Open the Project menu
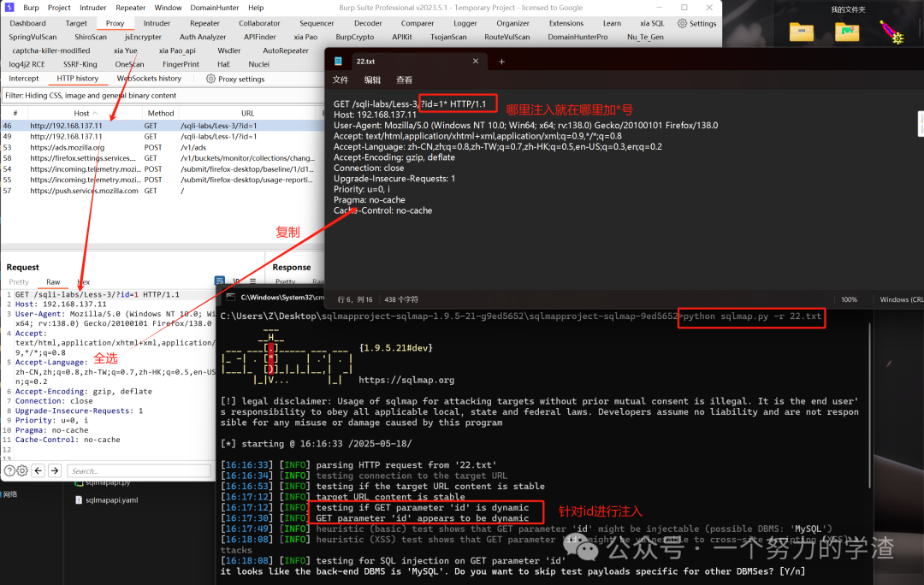The height and width of the screenshot is (585, 924). click(59, 8)
